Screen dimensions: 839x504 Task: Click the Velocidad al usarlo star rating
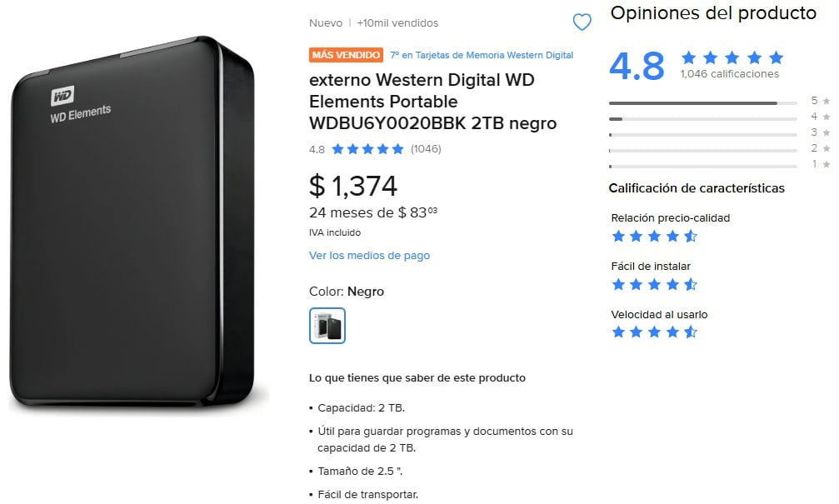coord(654,332)
